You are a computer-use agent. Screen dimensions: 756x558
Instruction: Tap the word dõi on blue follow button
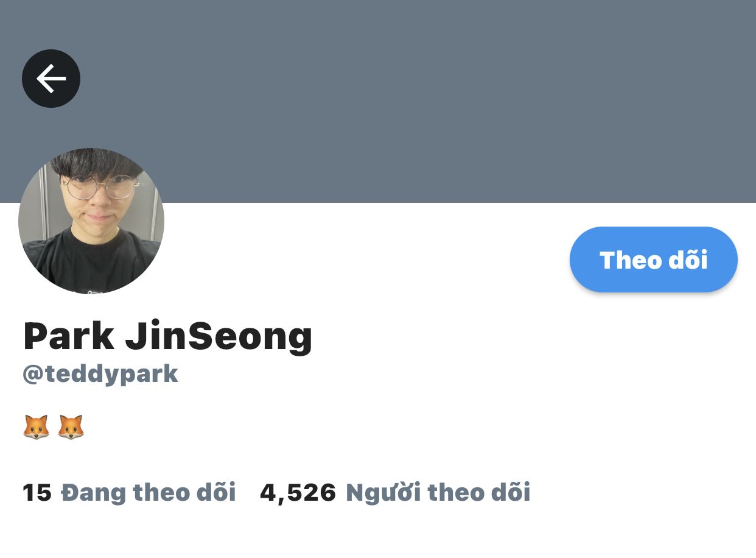(x=688, y=260)
